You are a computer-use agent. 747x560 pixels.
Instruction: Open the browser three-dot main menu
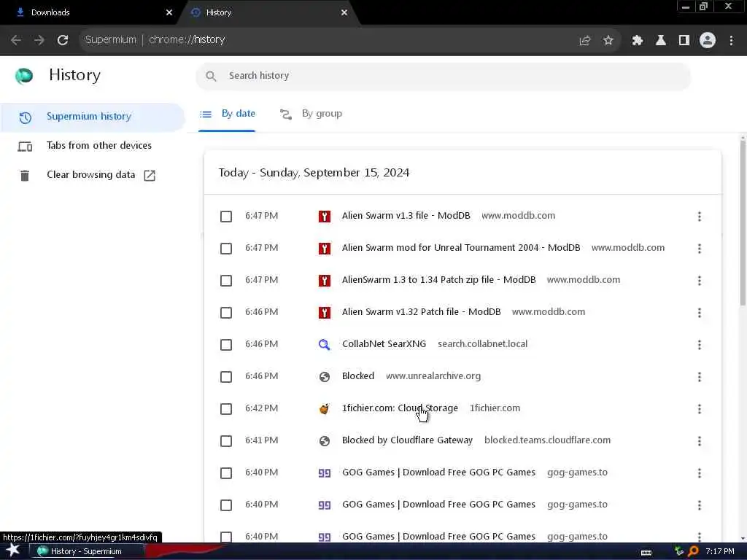point(731,41)
